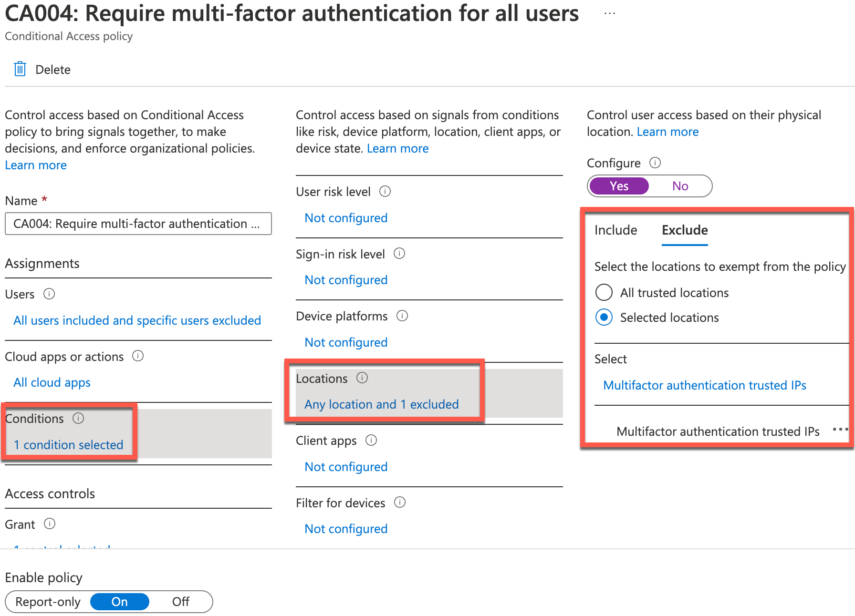855x616 pixels.
Task: Open the ellipsis menu beside policy title
Action: 610,14
